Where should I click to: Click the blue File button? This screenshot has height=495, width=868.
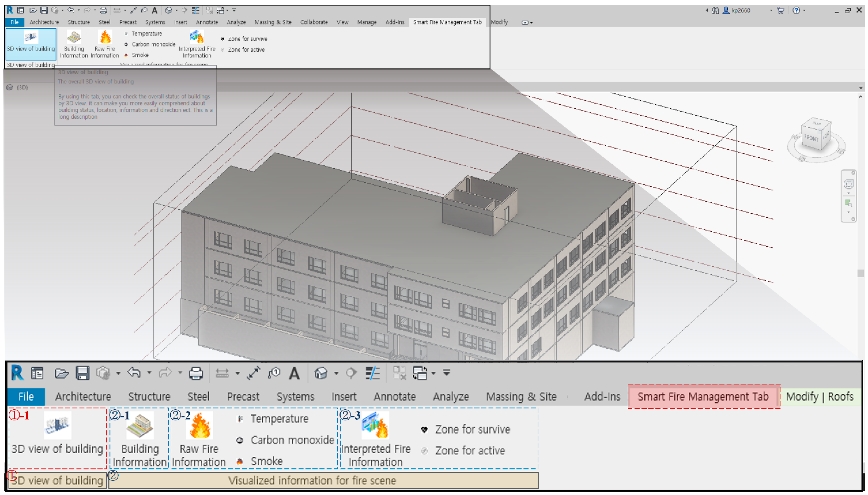[15, 22]
